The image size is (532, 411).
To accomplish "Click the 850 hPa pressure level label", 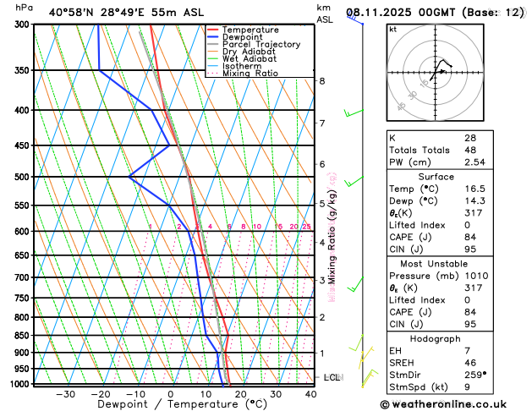I will click(x=24, y=336).
